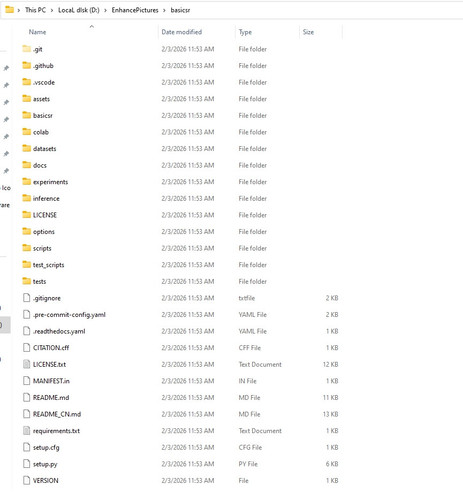Screen dimensions: 463x500
Task: Sort by the Size column header
Action: 308,32
